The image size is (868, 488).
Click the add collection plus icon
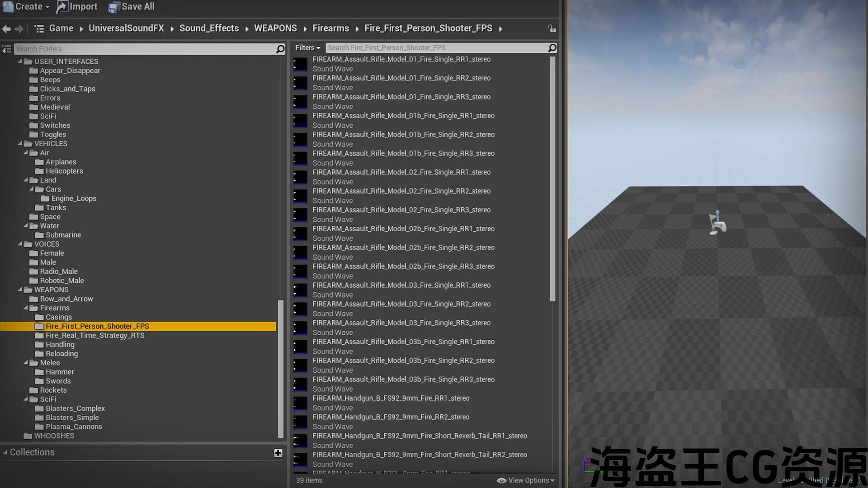(x=278, y=453)
